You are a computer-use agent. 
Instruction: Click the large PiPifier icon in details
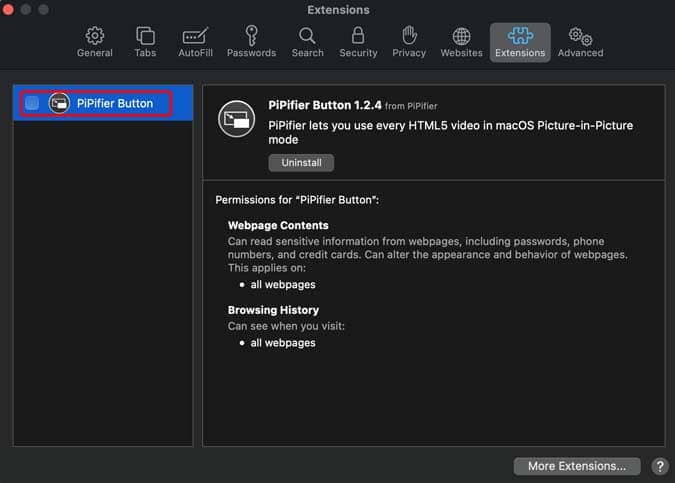click(236, 120)
